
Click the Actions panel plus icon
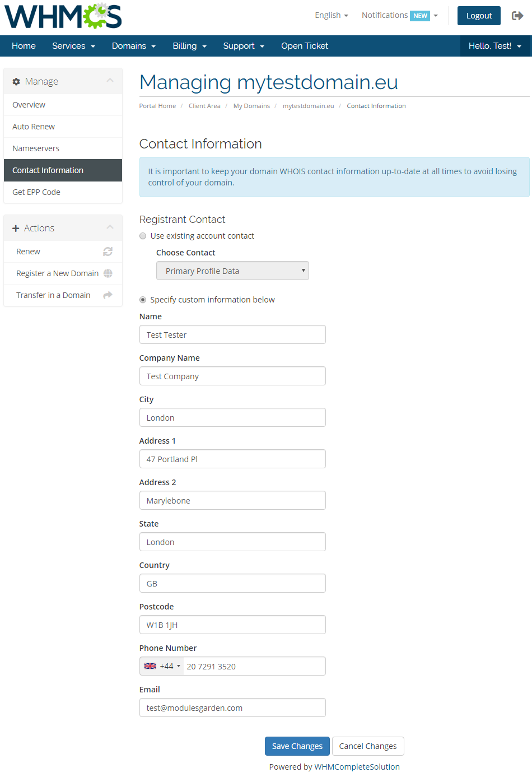coord(16,229)
